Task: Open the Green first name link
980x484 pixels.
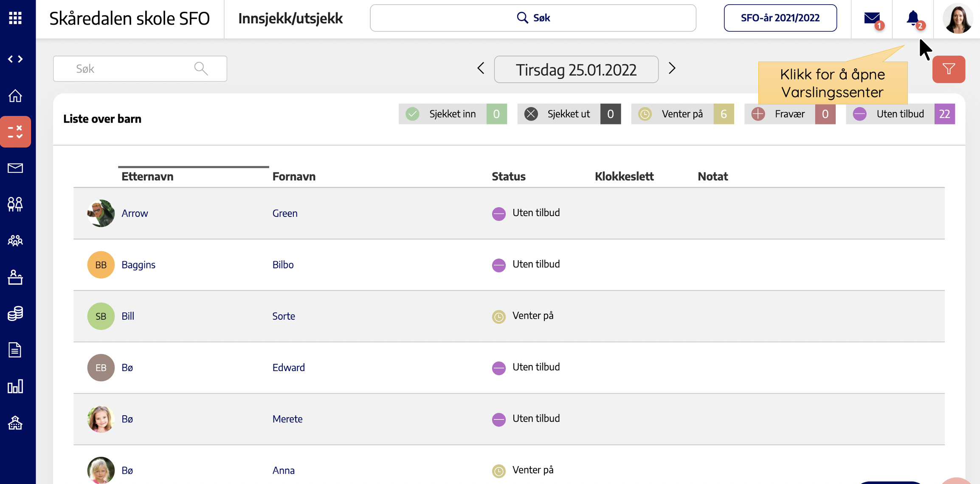Action: pos(285,213)
